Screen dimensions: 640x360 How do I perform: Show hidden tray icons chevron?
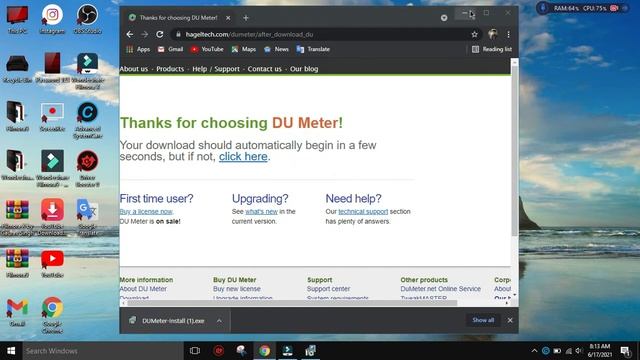tap(534, 351)
